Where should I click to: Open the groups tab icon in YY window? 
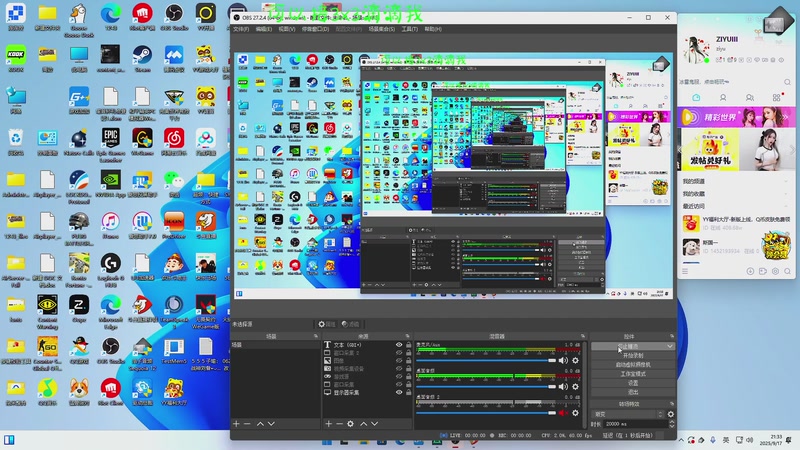[749, 97]
